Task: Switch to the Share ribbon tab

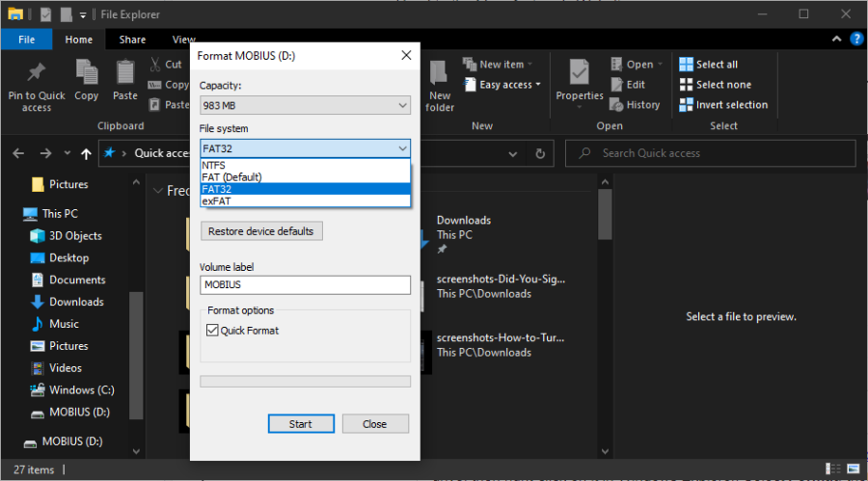Action: coord(133,40)
